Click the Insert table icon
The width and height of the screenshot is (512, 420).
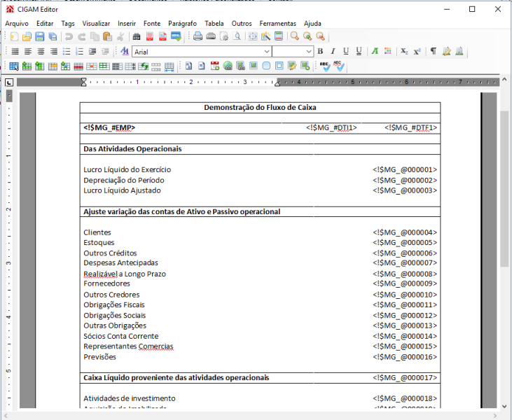14,66
